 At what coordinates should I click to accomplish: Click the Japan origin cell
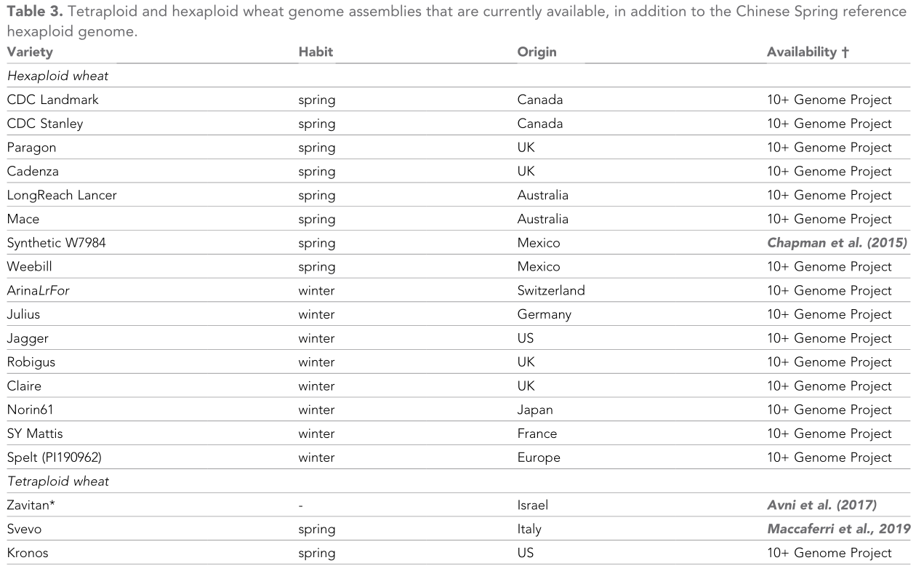pyautogui.click(x=535, y=410)
